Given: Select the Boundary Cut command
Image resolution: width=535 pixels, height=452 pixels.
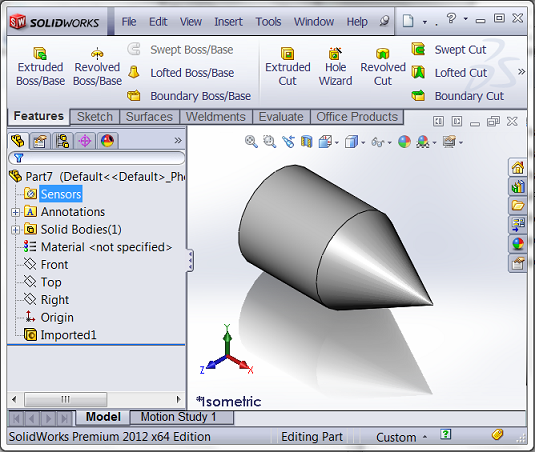Looking at the screenshot, I should pyautogui.click(x=458, y=96).
